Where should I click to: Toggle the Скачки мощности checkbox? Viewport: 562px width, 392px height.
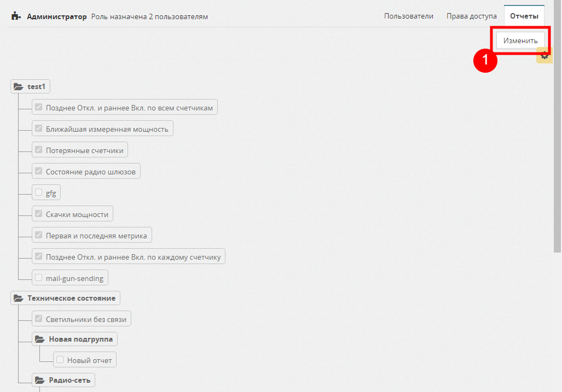(x=39, y=214)
